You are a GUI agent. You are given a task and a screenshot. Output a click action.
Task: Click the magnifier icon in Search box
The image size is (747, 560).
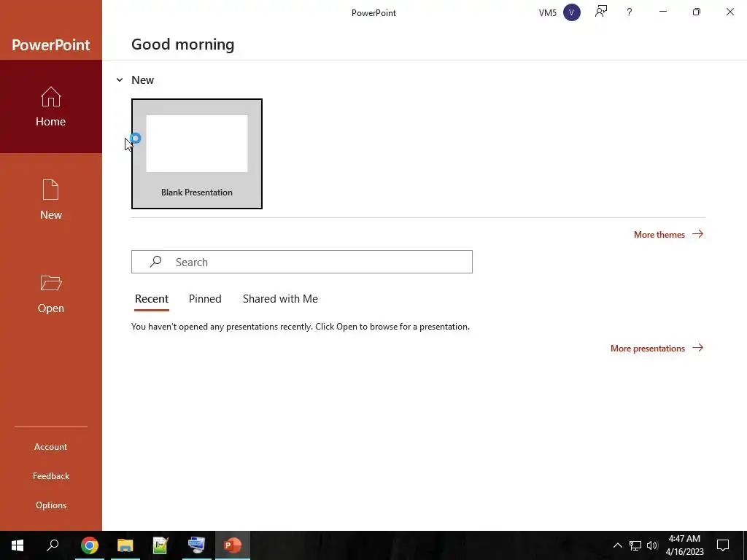click(x=156, y=262)
